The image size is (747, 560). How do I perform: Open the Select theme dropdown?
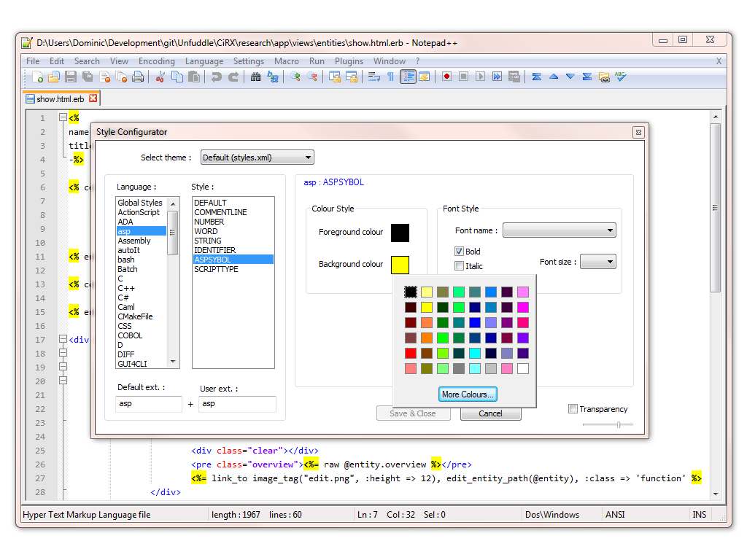click(258, 157)
